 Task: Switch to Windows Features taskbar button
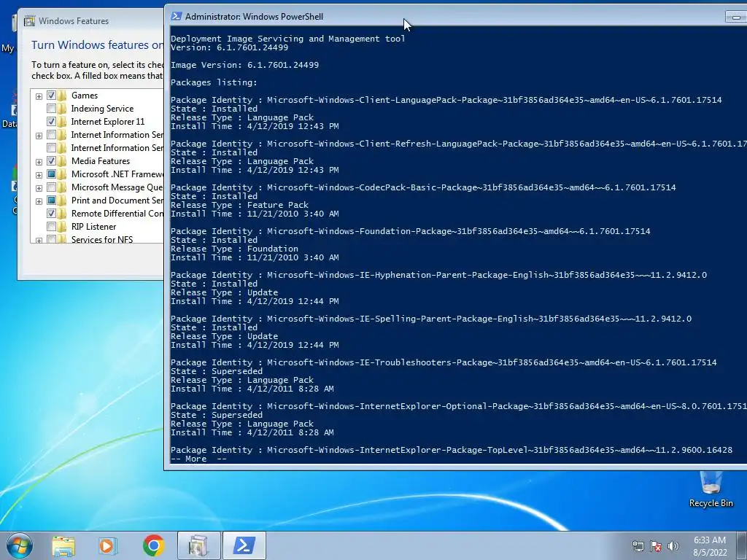198,545
